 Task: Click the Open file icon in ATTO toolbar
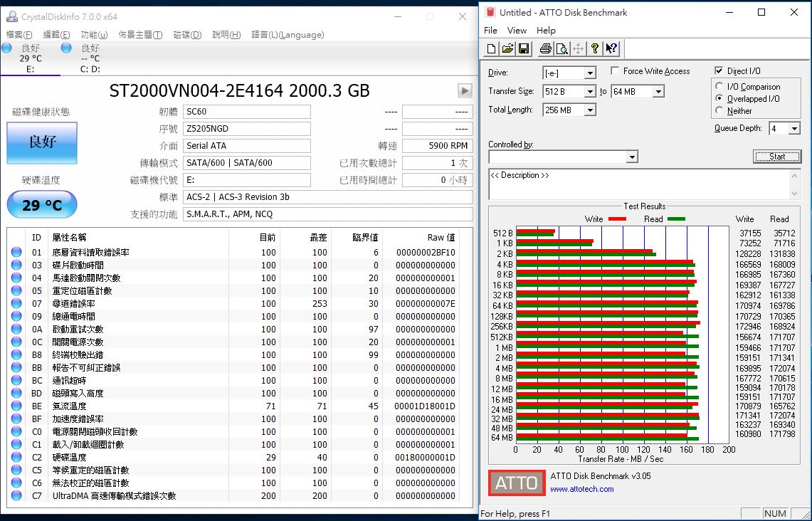(x=507, y=48)
